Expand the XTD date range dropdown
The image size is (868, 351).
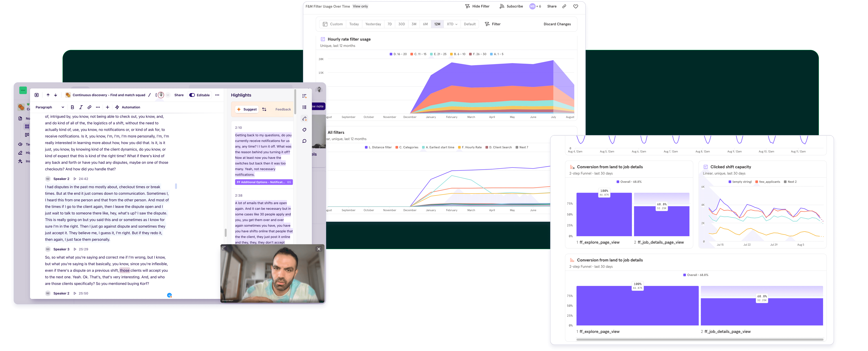click(452, 24)
